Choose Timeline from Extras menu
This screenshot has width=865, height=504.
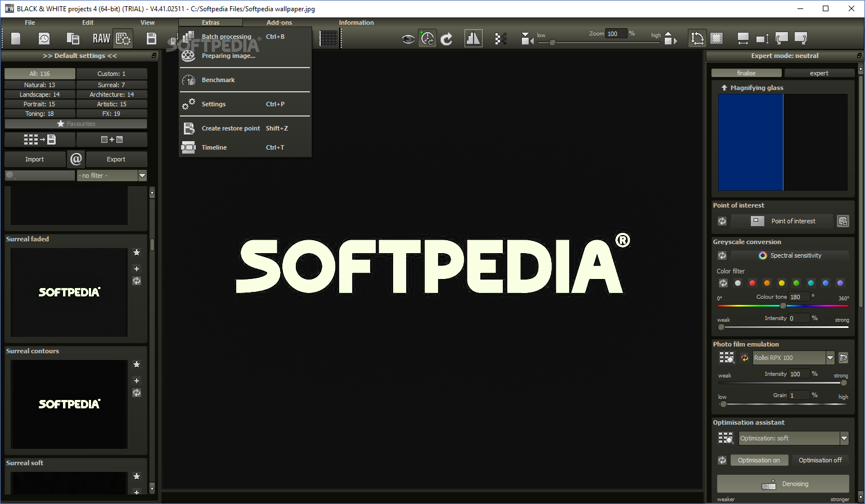pos(245,147)
